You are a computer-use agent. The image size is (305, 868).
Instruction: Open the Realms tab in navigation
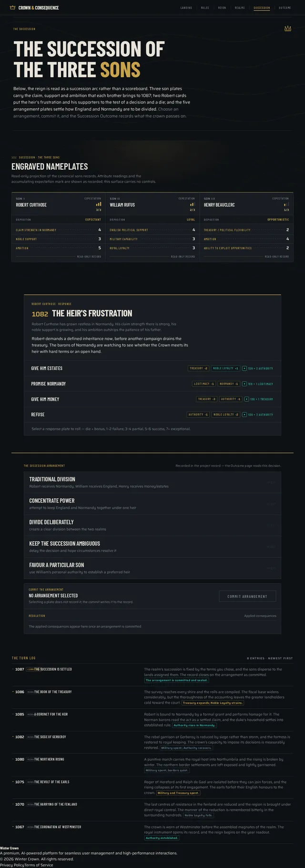tap(240, 8)
